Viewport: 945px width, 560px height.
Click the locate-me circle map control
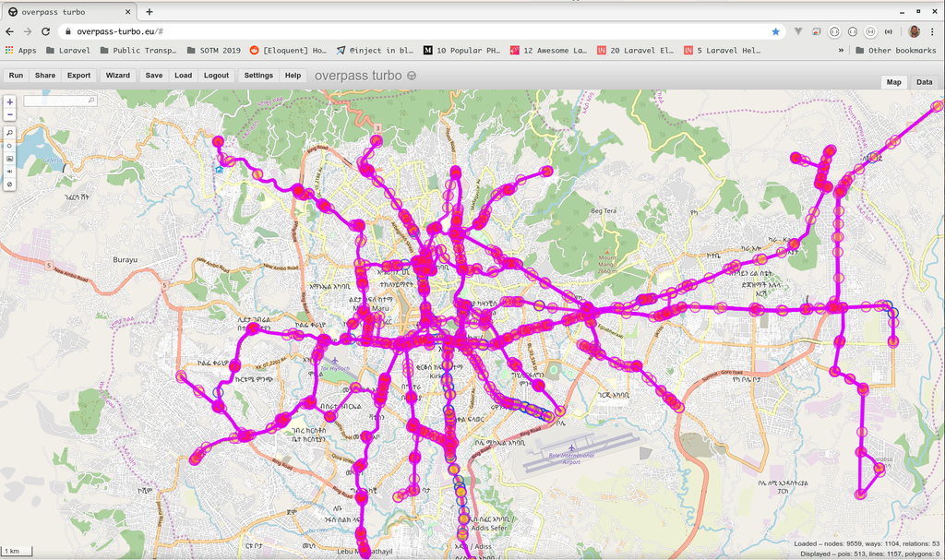coord(9,146)
